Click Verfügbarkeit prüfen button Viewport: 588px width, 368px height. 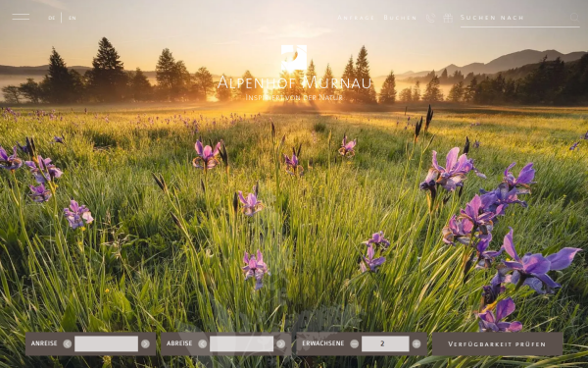point(497,344)
